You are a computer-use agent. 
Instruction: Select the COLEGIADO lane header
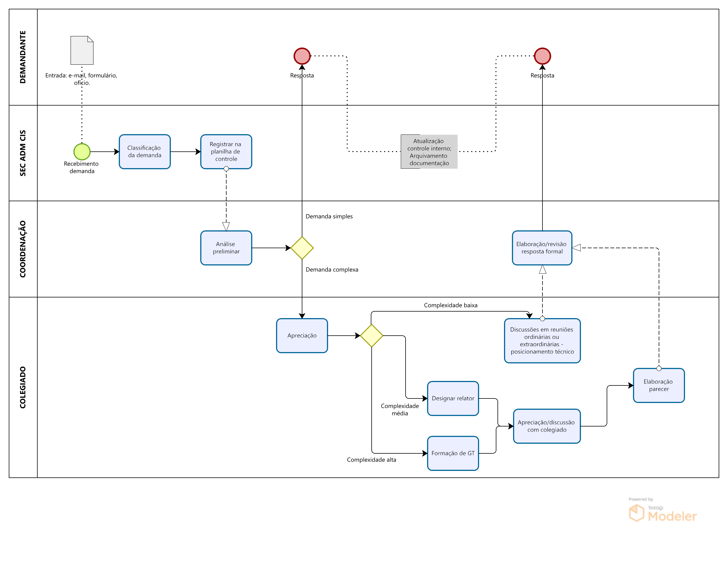coord(23,387)
